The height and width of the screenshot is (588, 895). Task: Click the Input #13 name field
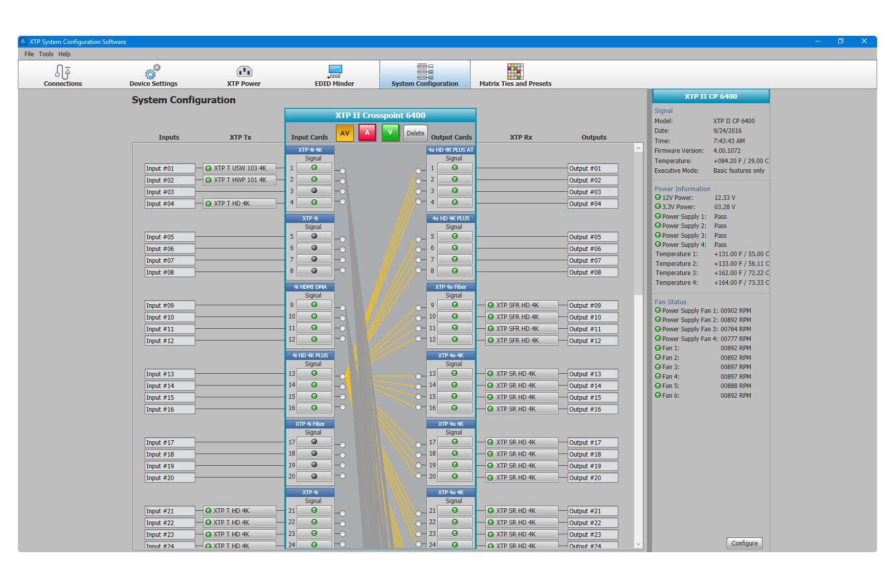point(170,374)
